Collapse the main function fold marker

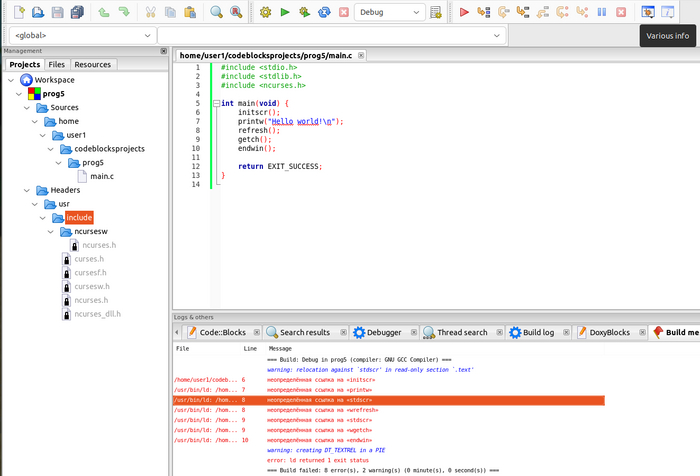pos(214,103)
